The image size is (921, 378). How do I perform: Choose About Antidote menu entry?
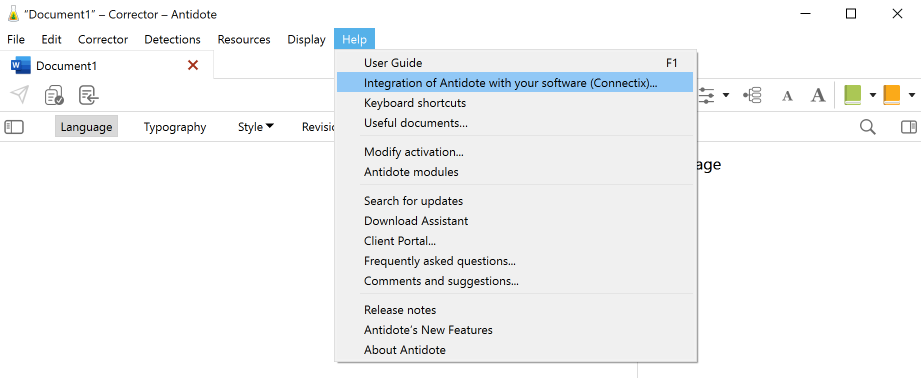[x=515, y=349]
